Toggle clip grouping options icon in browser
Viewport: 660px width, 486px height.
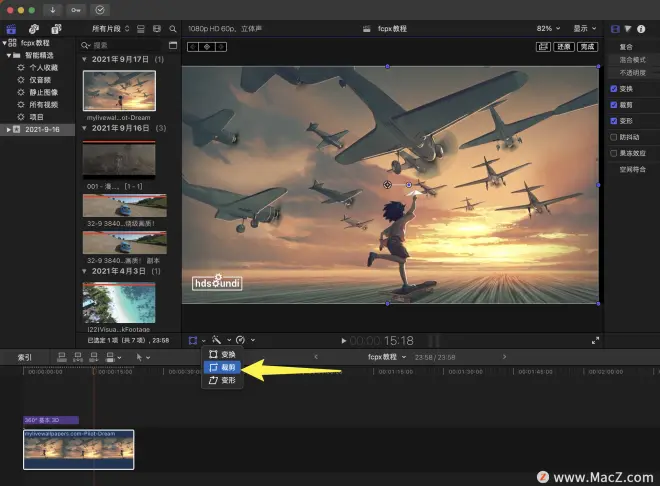point(141,29)
